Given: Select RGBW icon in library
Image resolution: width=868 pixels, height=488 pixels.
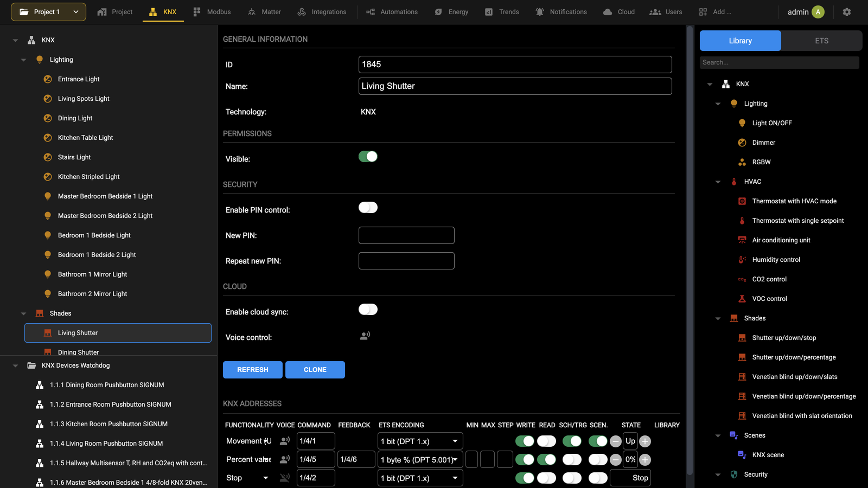Looking at the screenshot, I should [742, 162].
